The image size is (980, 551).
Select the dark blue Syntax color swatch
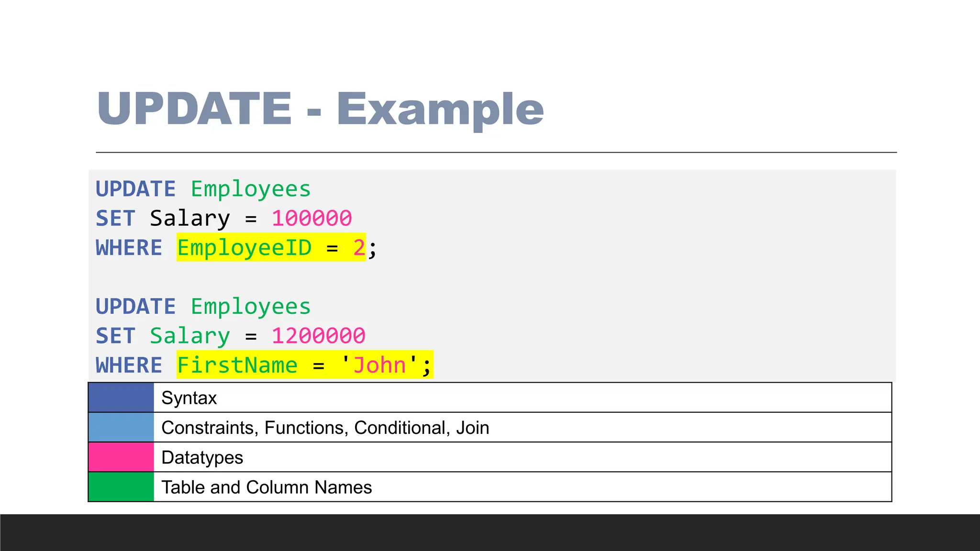click(x=121, y=397)
